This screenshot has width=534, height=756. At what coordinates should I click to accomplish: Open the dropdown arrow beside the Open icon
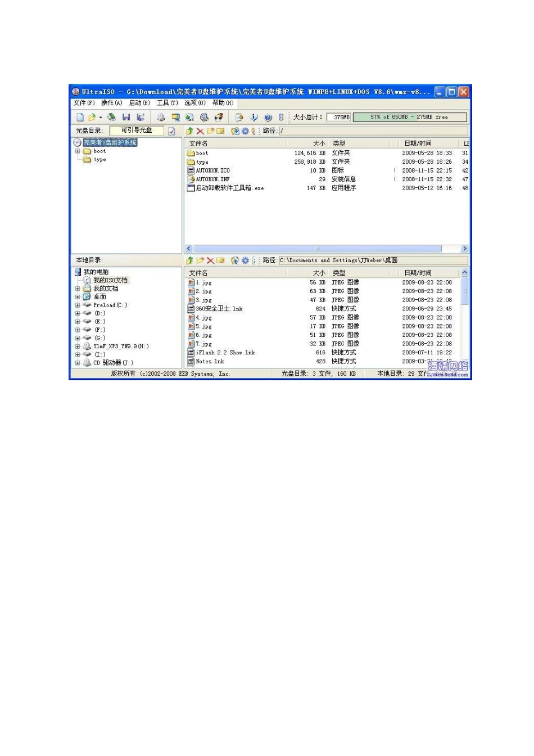pyautogui.click(x=101, y=118)
